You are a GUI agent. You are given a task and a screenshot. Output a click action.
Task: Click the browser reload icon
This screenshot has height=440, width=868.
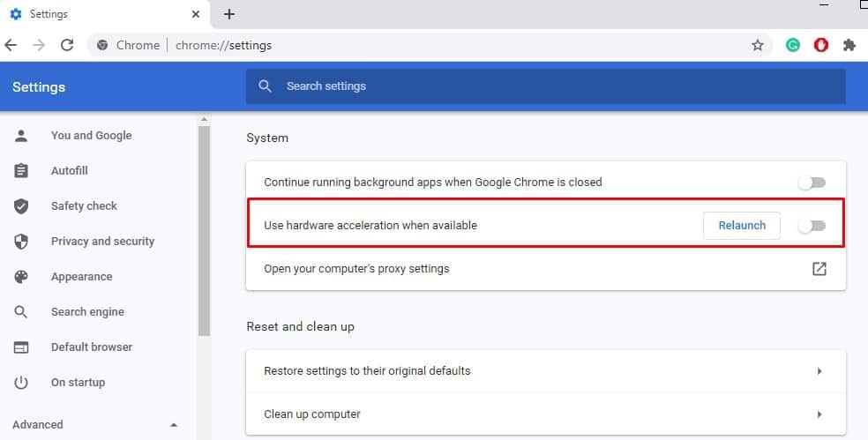pyautogui.click(x=67, y=45)
